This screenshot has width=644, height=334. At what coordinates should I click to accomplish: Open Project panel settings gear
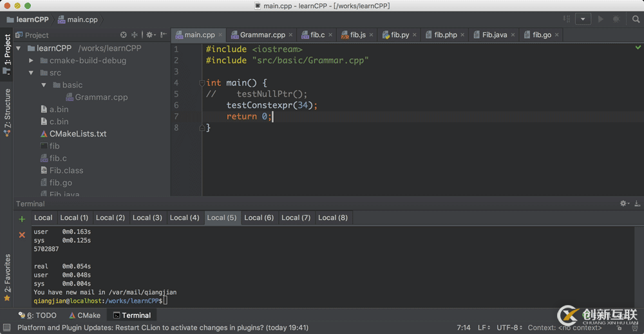pos(151,35)
